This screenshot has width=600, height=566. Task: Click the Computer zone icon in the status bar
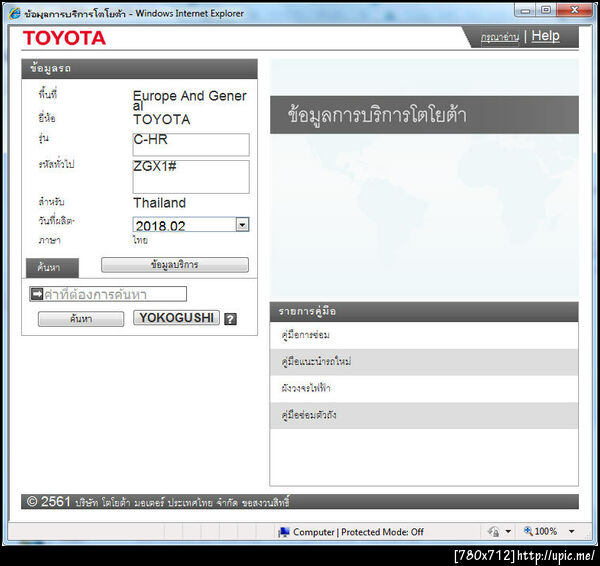284,532
